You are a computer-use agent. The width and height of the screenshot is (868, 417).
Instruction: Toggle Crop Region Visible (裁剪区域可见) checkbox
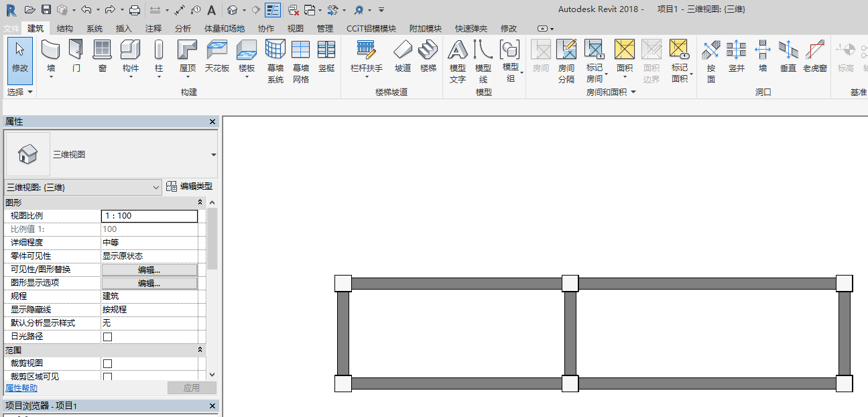point(107,377)
